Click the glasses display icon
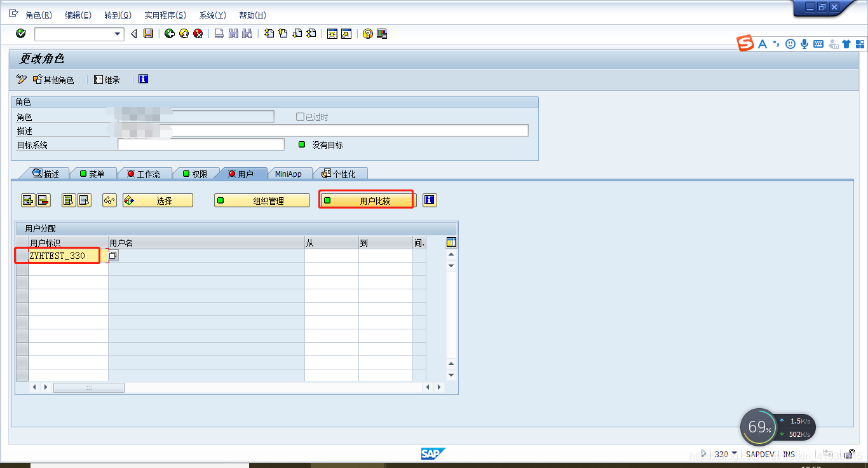The width and height of the screenshot is (868, 468). click(109, 200)
